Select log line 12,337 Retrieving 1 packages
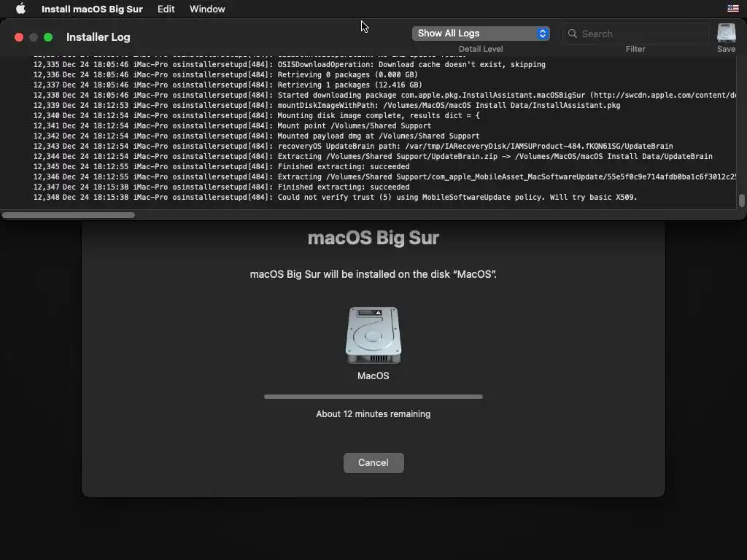The image size is (747, 560). point(228,85)
